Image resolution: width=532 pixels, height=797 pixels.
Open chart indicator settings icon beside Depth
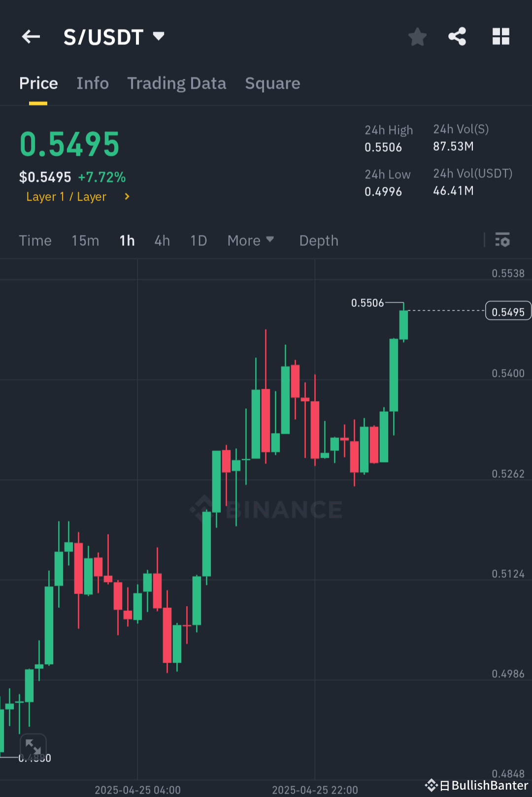click(x=502, y=241)
